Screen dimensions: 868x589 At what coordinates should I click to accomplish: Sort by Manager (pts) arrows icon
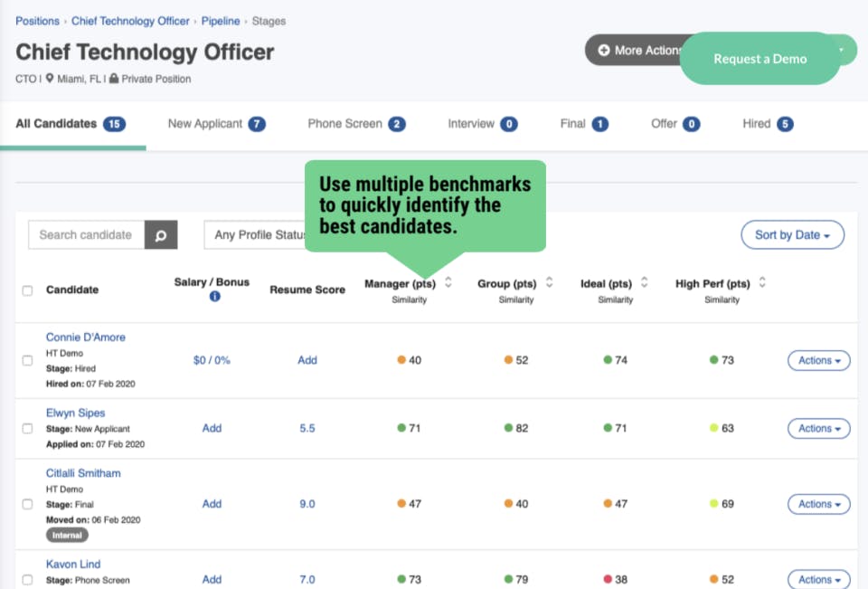tap(448, 282)
